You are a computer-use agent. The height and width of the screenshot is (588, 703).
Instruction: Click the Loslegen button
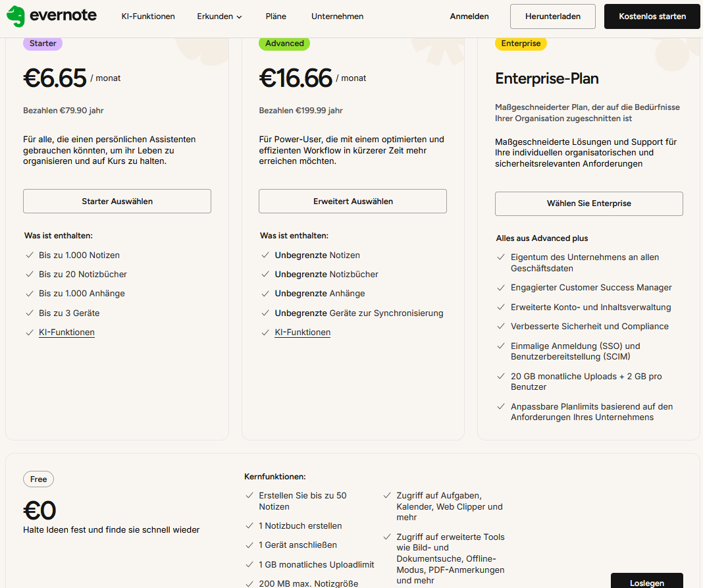(x=646, y=581)
